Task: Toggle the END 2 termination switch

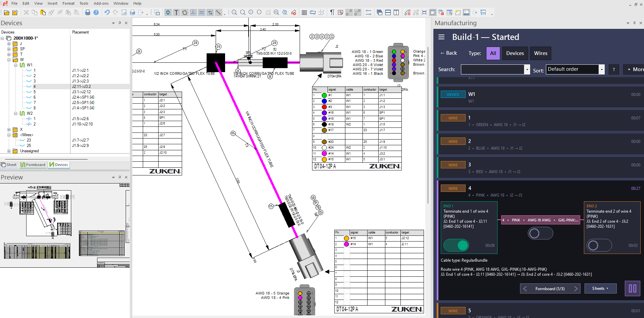Action: (x=599, y=245)
